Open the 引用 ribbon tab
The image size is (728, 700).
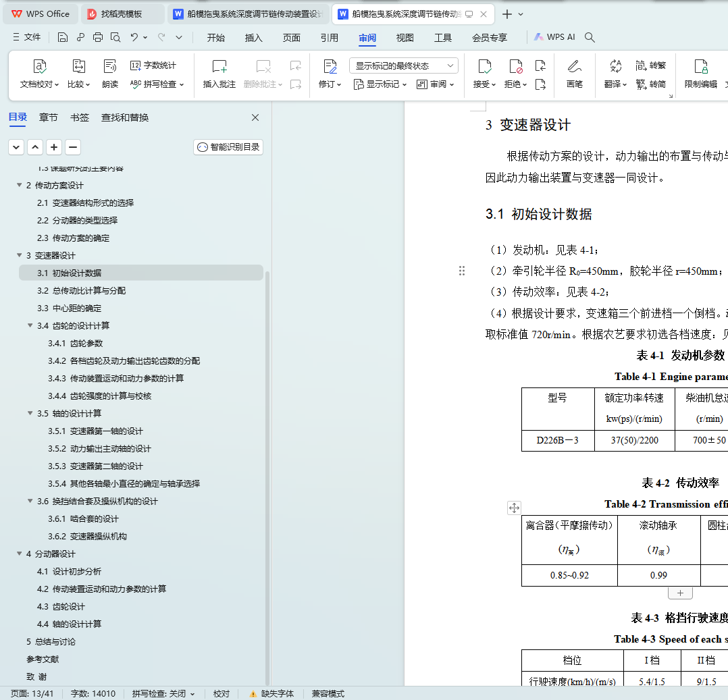click(x=329, y=38)
